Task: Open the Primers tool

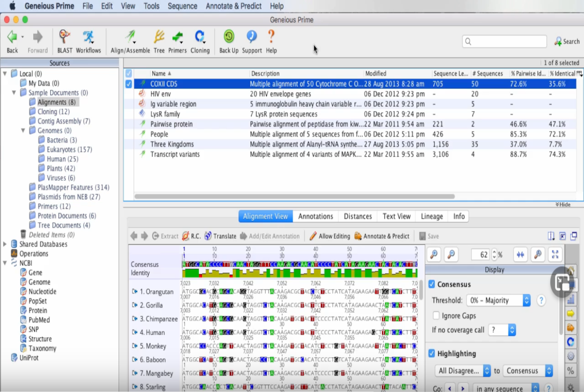Action: [177, 37]
